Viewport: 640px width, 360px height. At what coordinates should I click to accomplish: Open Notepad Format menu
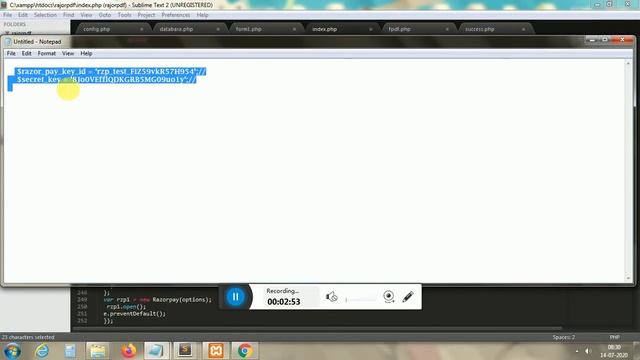click(x=47, y=53)
